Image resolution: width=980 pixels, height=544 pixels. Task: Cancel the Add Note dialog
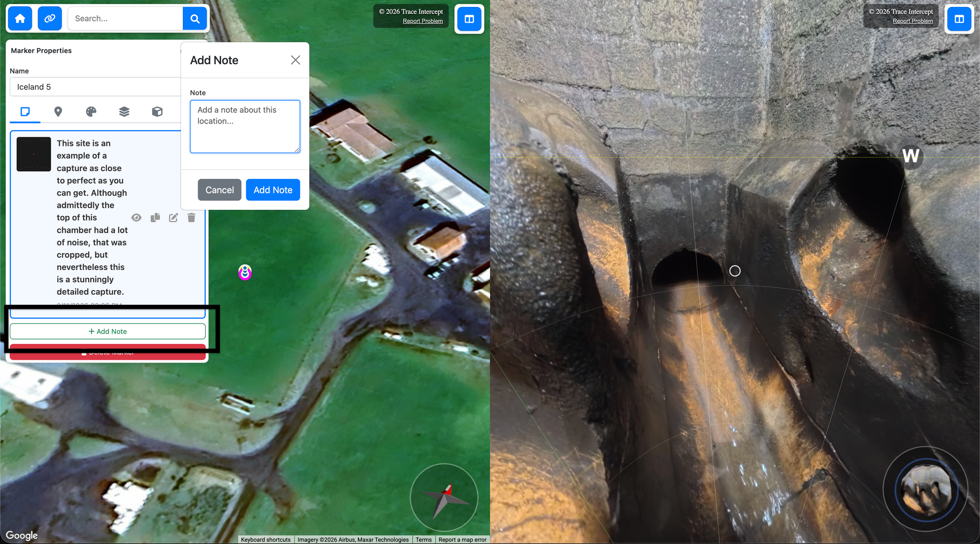(x=220, y=190)
